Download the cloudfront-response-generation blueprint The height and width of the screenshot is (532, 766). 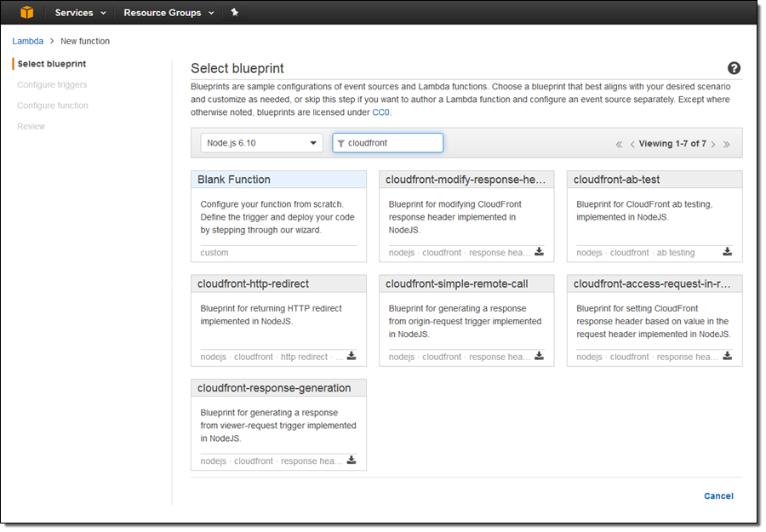coord(352,460)
